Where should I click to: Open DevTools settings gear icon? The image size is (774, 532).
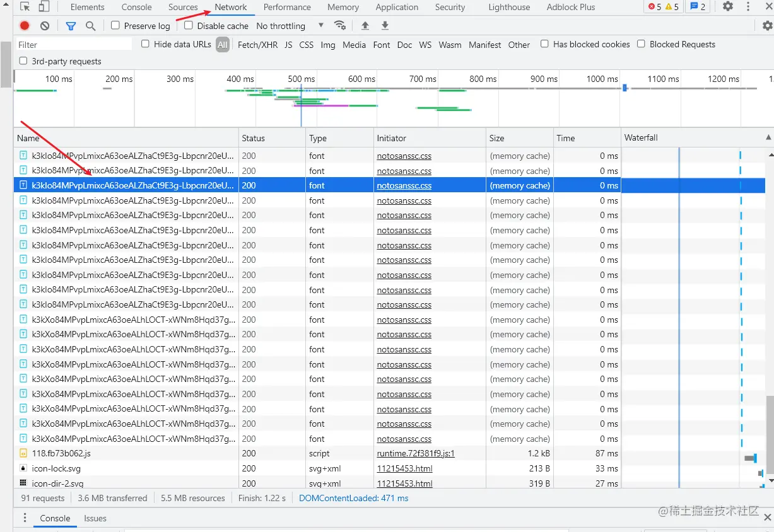pos(728,6)
